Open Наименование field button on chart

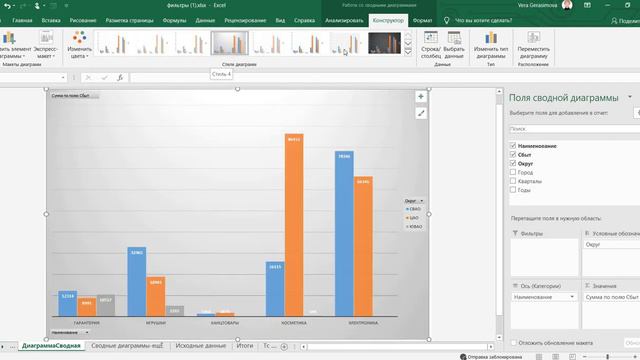[x=70, y=332]
